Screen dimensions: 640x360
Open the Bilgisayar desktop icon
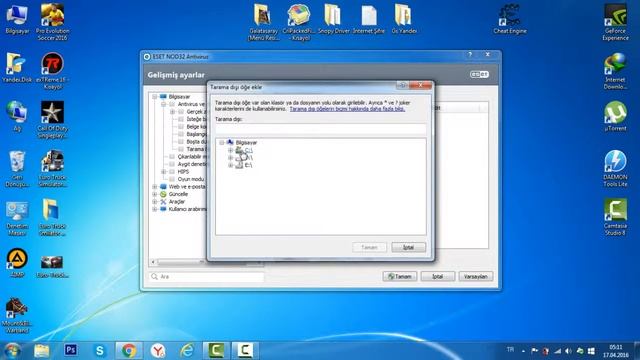point(17,18)
